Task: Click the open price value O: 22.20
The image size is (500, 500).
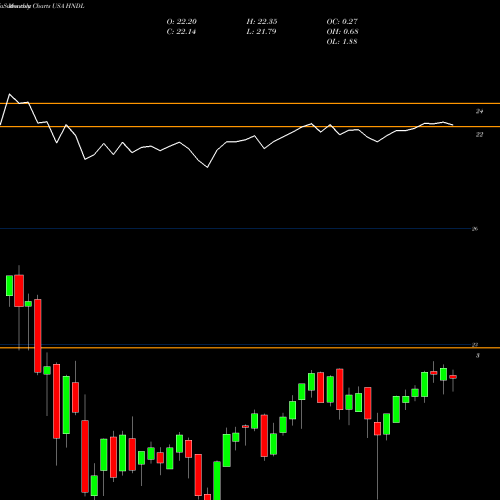Action: 182,22
